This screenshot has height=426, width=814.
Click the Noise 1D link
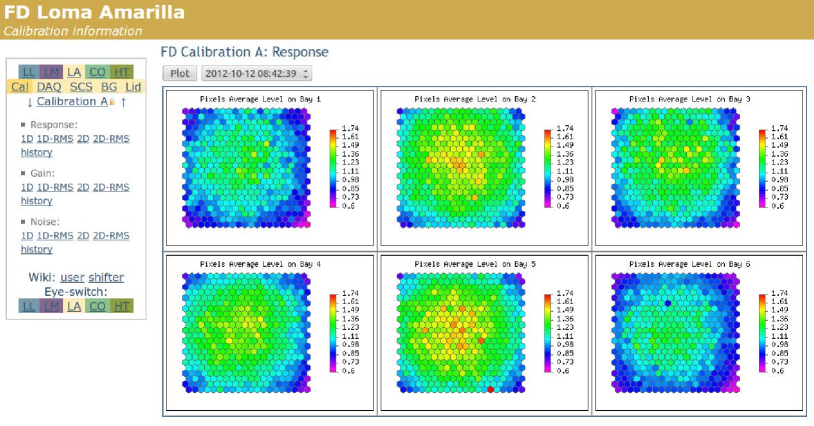28,235
